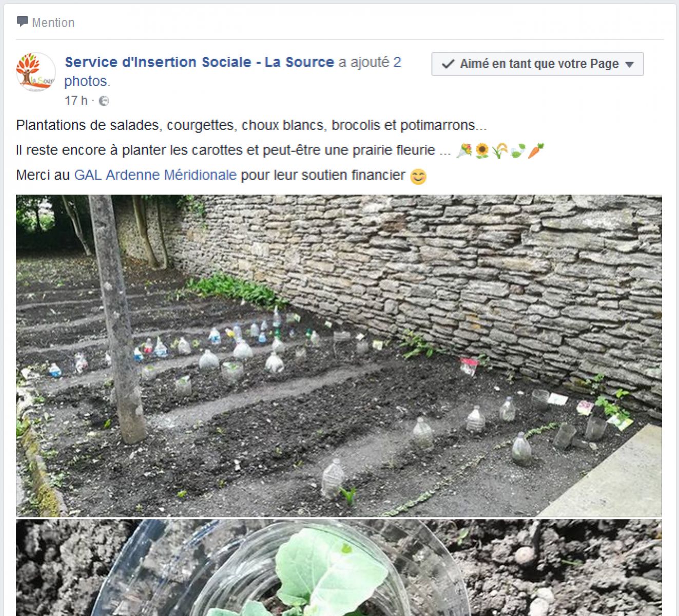Click the public globe privacy icon

tap(104, 101)
